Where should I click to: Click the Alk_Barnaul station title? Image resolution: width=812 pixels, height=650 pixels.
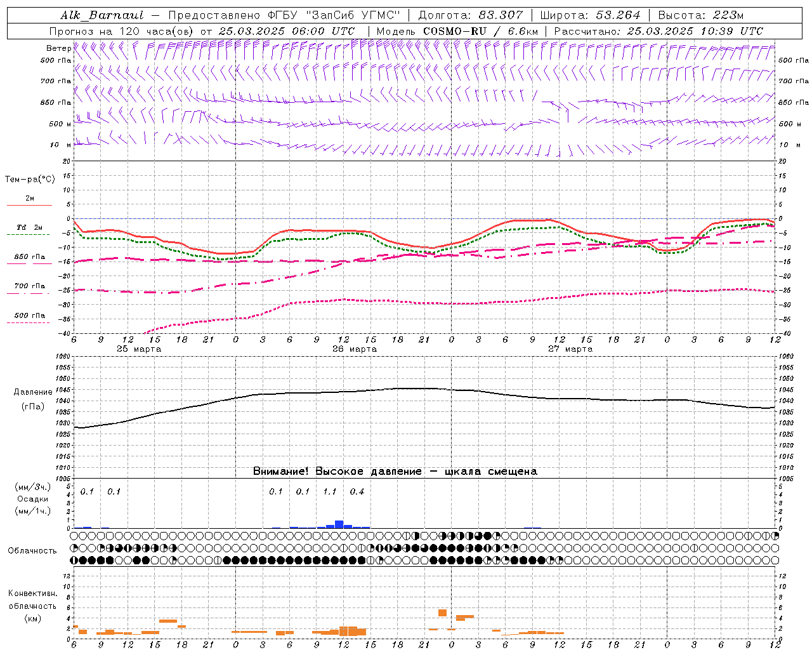pos(102,15)
